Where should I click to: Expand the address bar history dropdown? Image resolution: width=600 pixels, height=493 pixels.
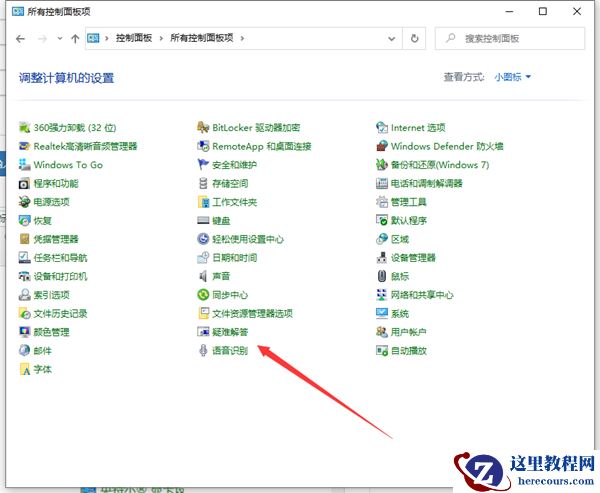coord(391,38)
